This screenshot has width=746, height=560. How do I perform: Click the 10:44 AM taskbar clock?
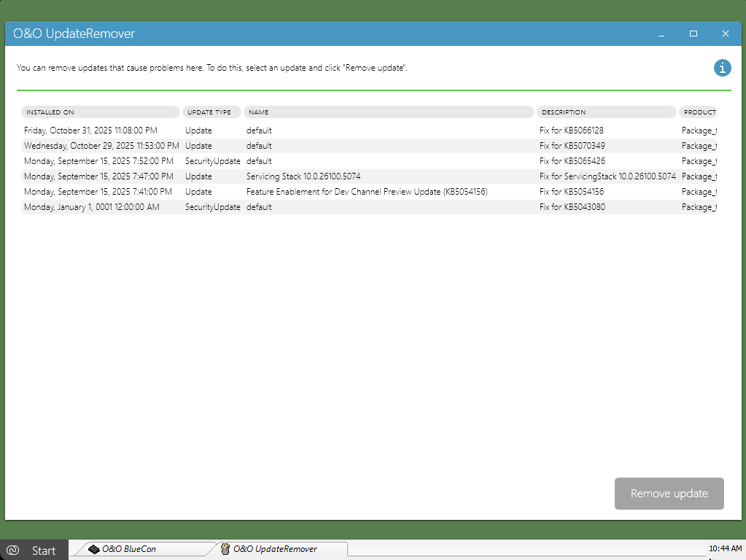pyautogui.click(x=725, y=548)
